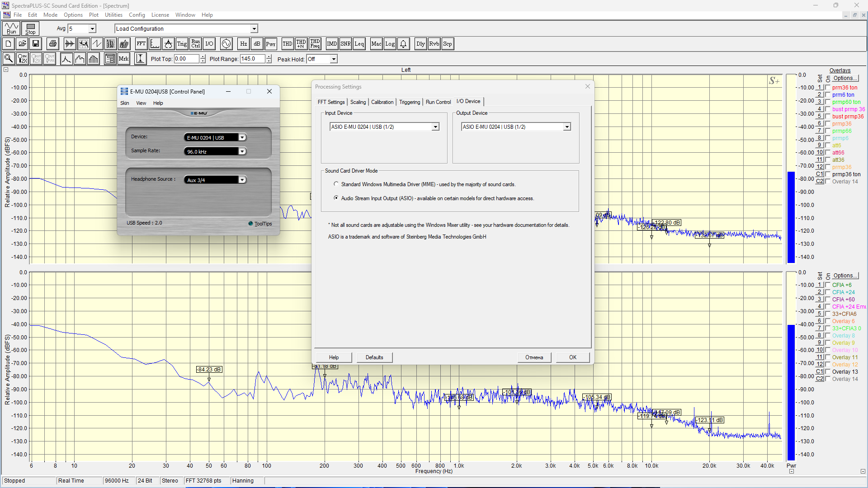The height and width of the screenshot is (488, 868).
Task: Enable the CFIA +6 overlay checkbox
Action: (828, 285)
